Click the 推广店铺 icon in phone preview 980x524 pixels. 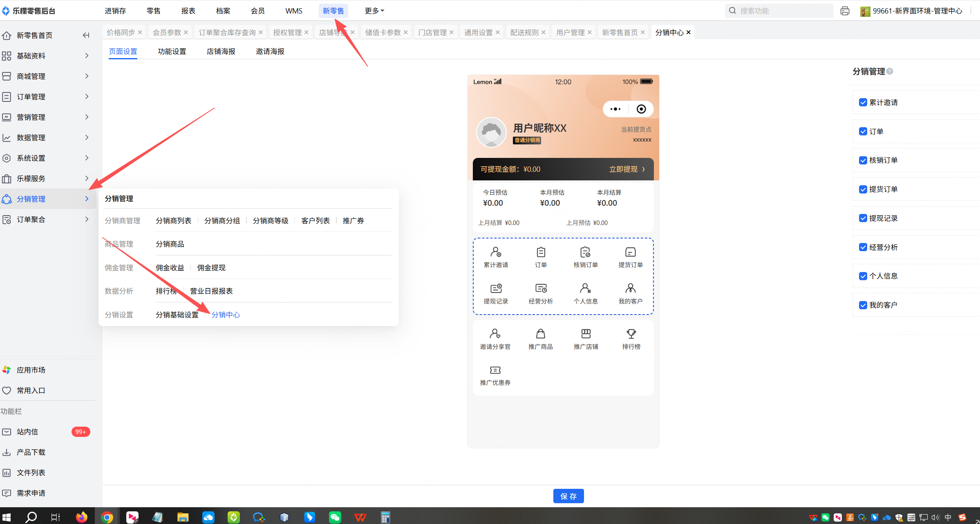pos(586,334)
